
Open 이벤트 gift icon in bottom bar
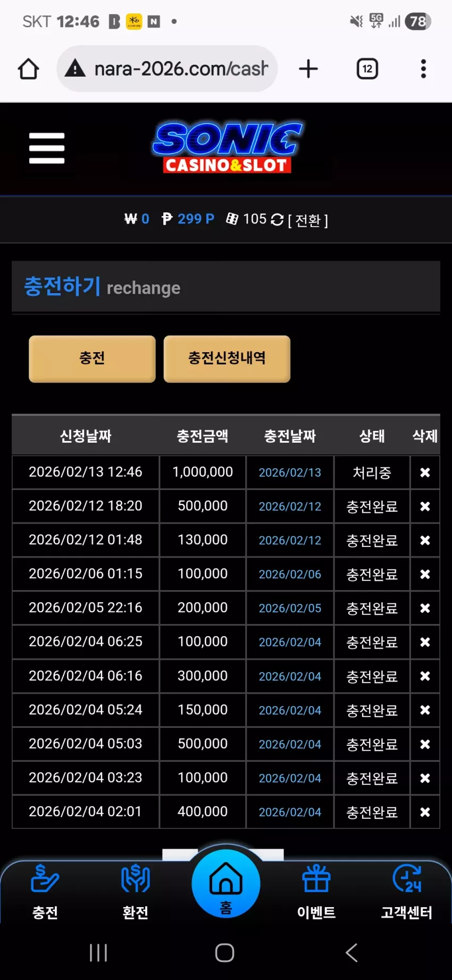[316, 892]
